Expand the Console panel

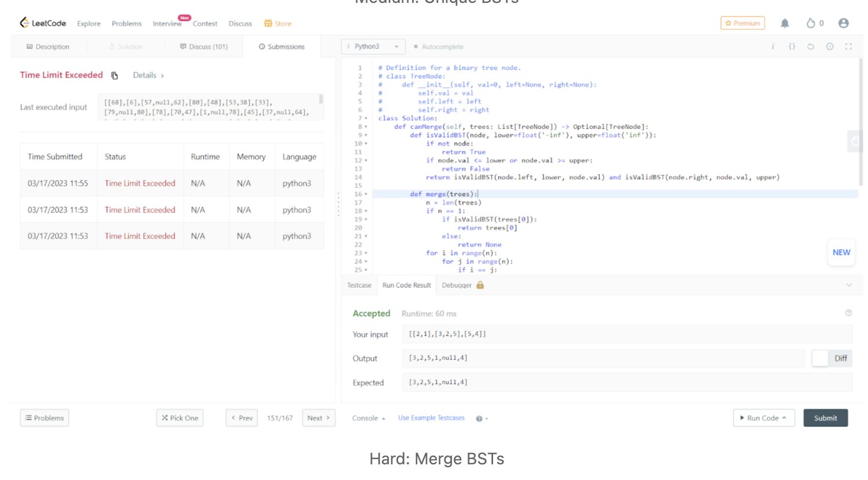[x=369, y=418]
